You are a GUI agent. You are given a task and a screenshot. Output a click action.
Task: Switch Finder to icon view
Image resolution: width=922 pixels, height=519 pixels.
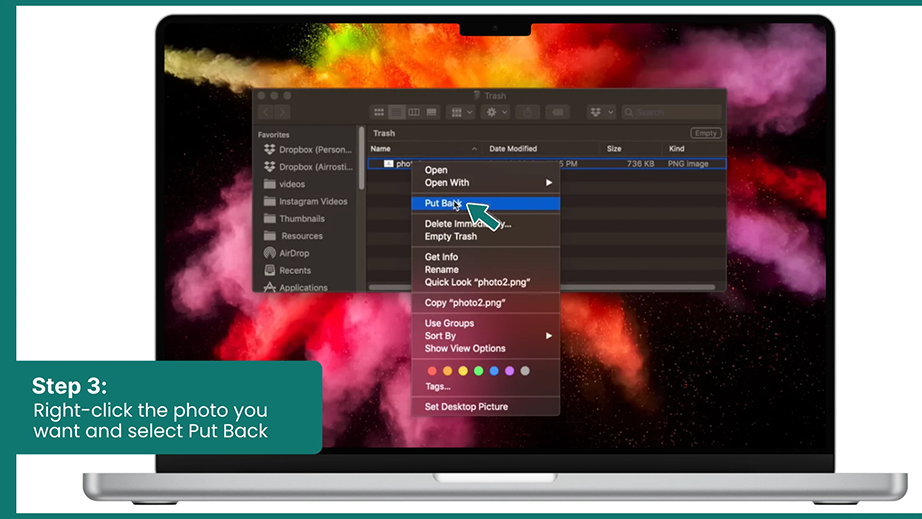coord(379,112)
